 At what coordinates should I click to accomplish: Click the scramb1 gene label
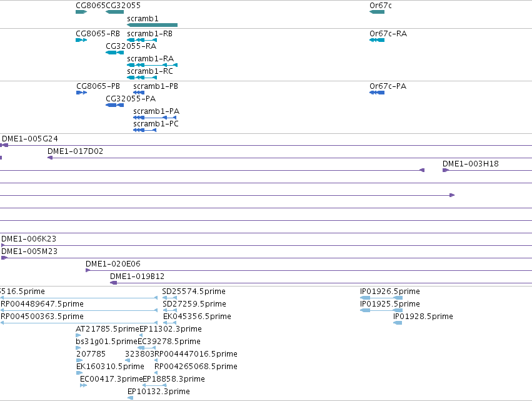(143, 19)
